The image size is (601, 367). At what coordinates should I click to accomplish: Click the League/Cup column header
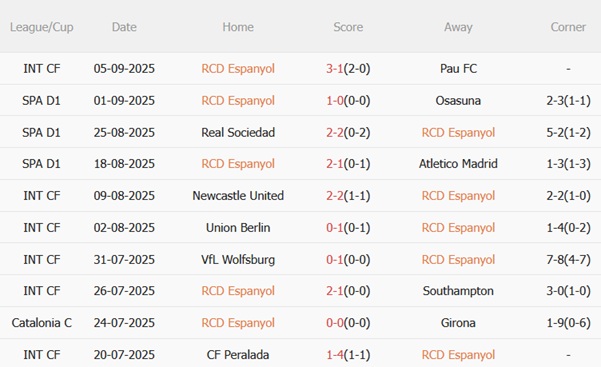41,27
